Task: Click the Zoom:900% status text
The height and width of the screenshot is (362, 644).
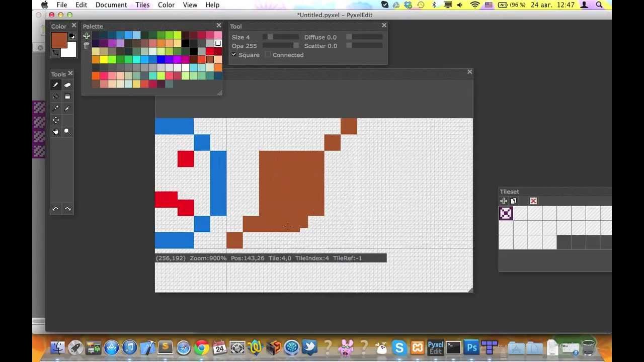Action: point(208,258)
